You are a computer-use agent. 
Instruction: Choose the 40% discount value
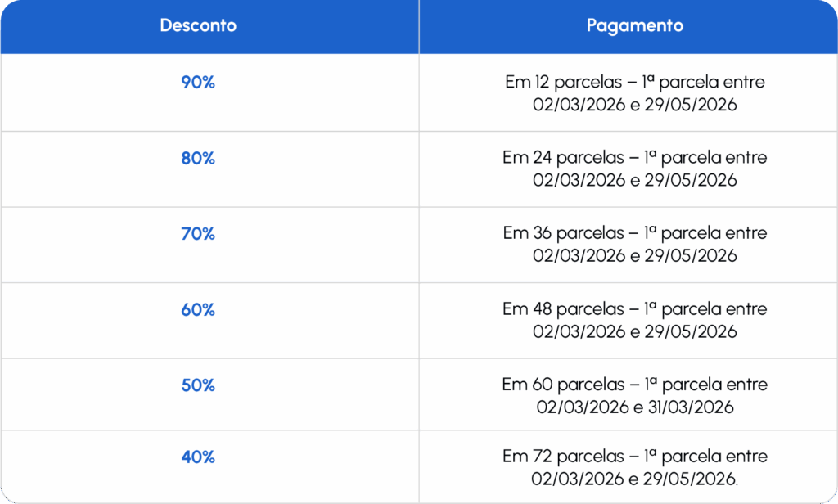[x=198, y=457]
